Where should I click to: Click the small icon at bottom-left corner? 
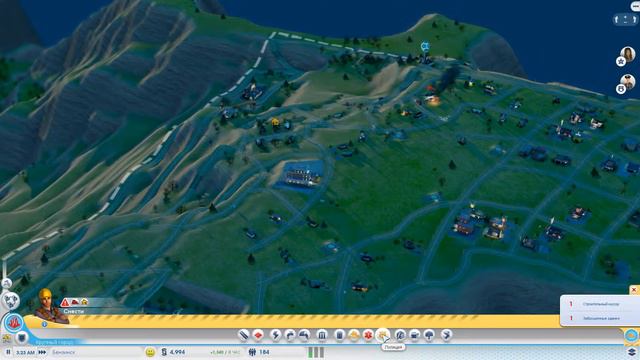click(6, 338)
